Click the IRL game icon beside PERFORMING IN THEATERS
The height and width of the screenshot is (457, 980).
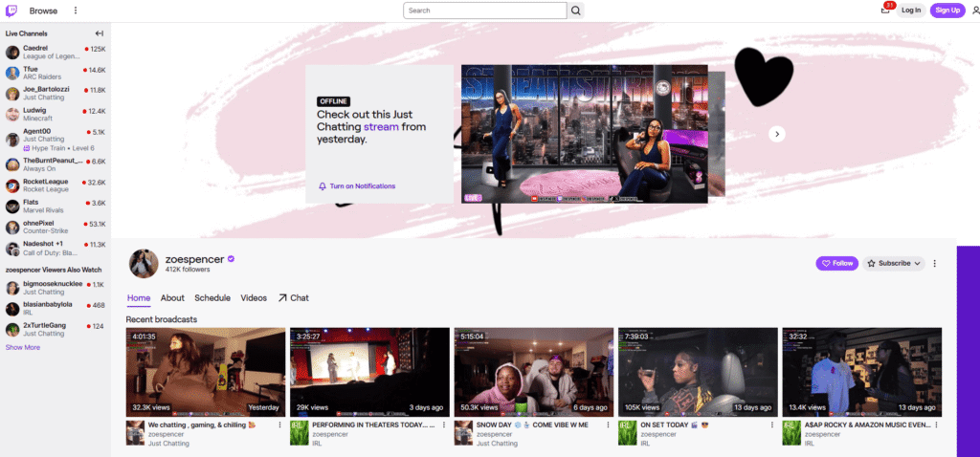[300, 433]
